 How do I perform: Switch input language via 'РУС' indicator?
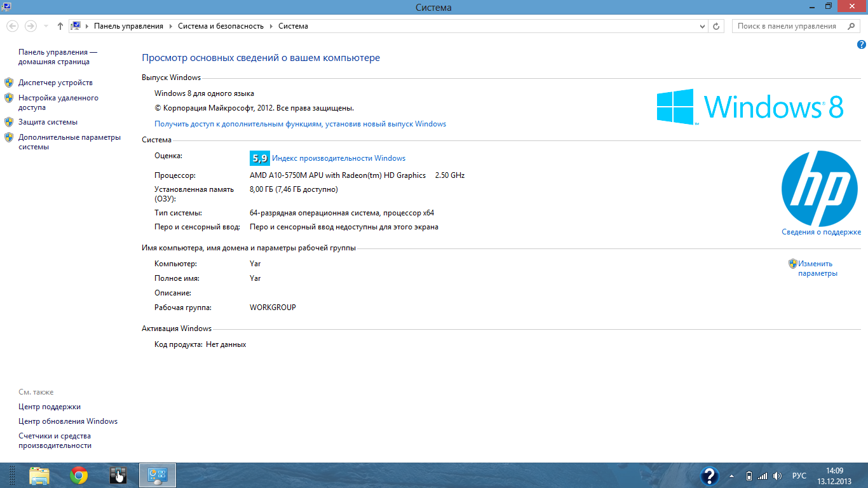pos(799,476)
